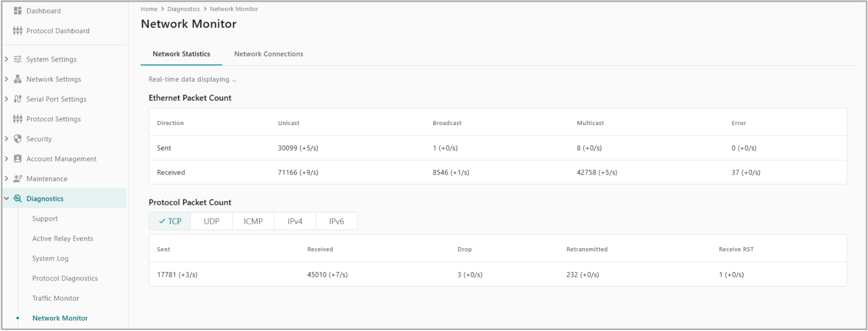Click the Dashboard grid icon
This screenshot has height=331, width=868.
[x=18, y=10]
